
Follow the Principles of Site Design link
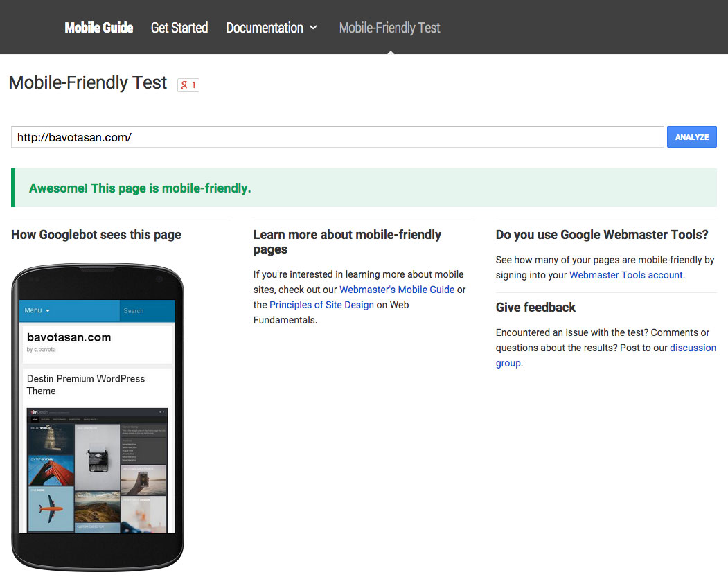pos(321,305)
